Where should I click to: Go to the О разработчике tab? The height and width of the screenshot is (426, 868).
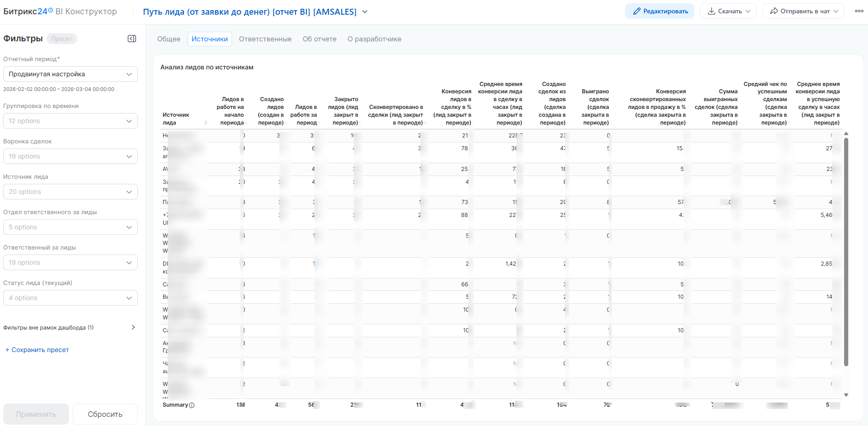click(374, 39)
